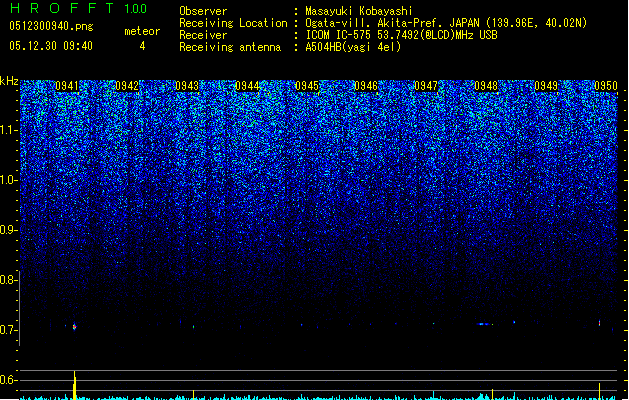Click the meteor count value 4

pos(142,46)
